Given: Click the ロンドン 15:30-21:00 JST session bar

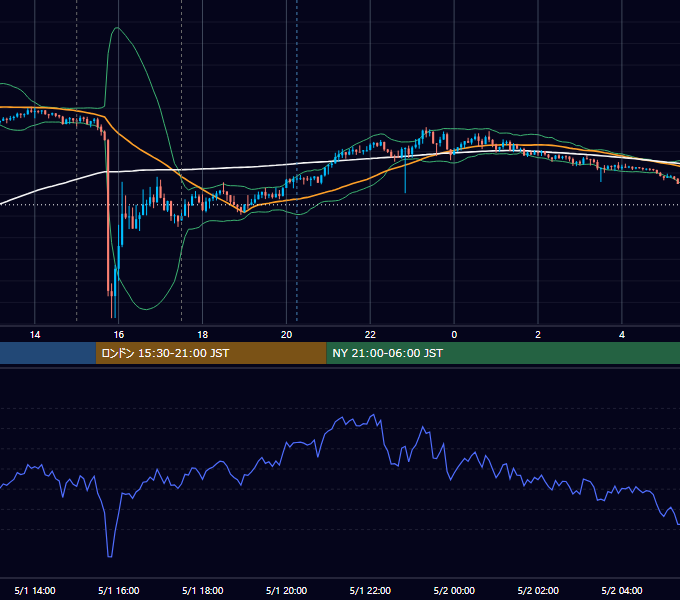Looking at the screenshot, I should pyautogui.click(x=211, y=353).
